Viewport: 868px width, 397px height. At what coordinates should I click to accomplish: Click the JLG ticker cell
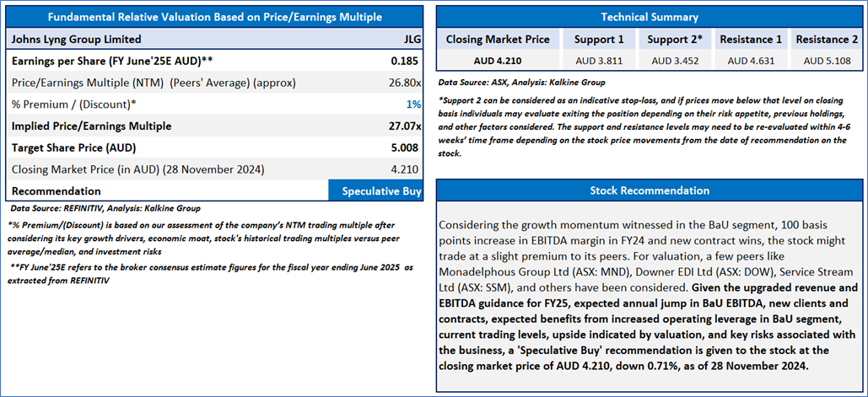click(x=412, y=40)
